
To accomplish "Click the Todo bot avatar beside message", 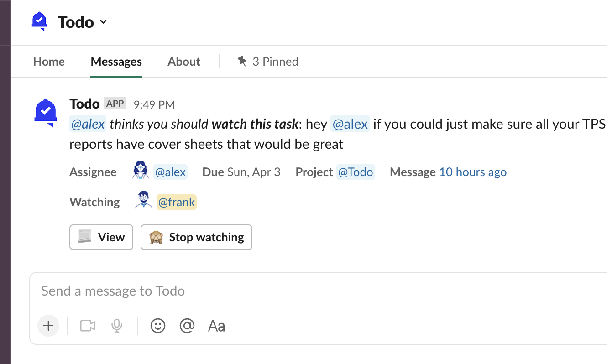I will coord(46,112).
